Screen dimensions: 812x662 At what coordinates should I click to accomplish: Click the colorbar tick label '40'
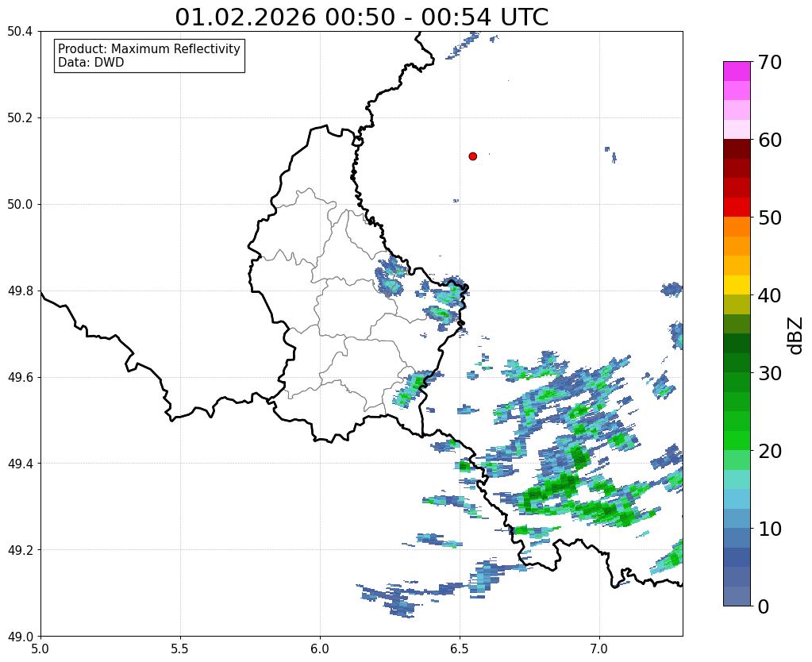(x=769, y=295)
